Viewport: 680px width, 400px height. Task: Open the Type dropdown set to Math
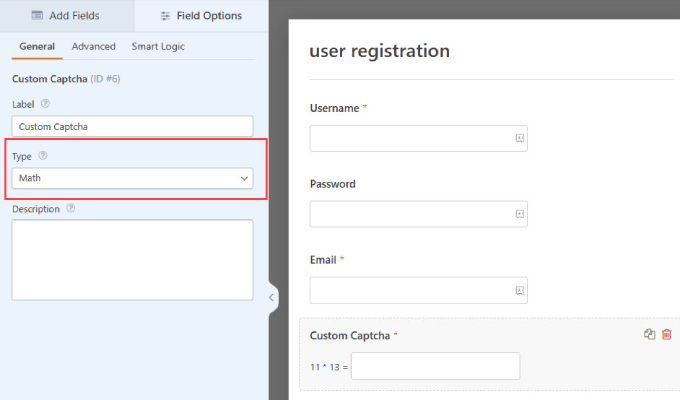pos(133,178)
